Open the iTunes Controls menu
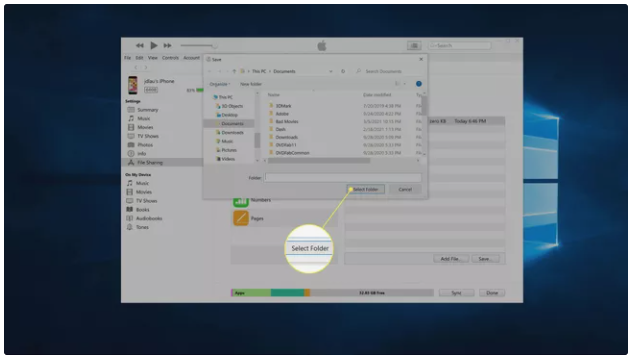The width and height of the screenshot is (633, 361). click(x=170, y=58)
